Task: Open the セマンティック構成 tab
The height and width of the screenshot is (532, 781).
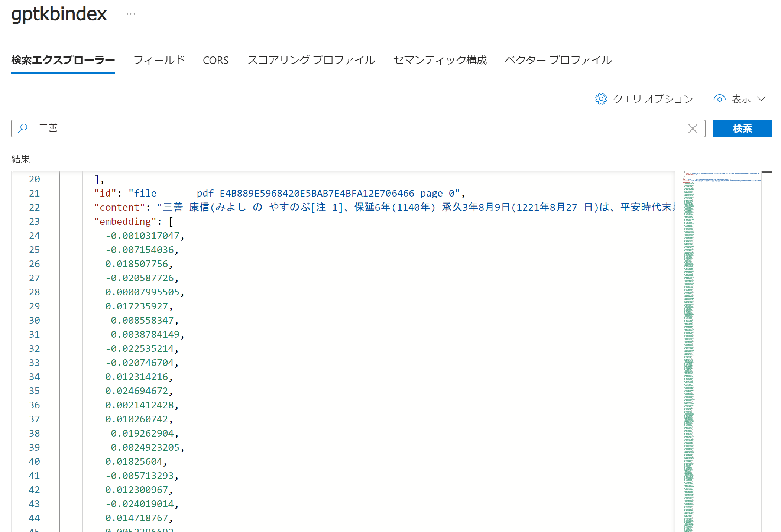Action: point(440,60)
